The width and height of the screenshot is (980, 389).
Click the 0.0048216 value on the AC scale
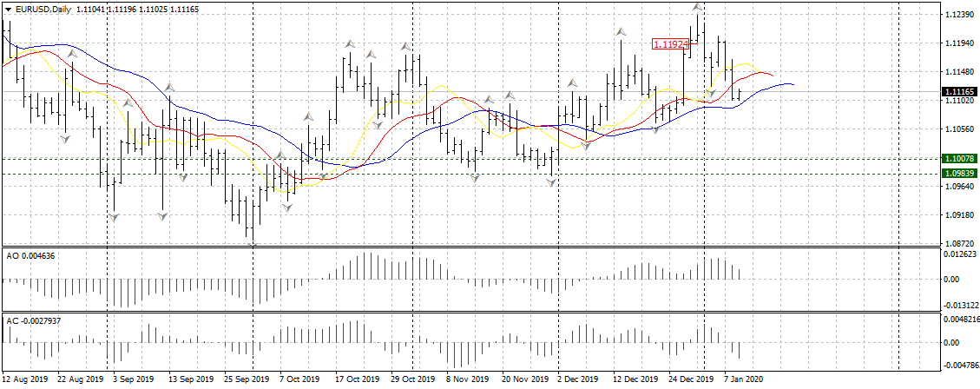tap(962, 319)
